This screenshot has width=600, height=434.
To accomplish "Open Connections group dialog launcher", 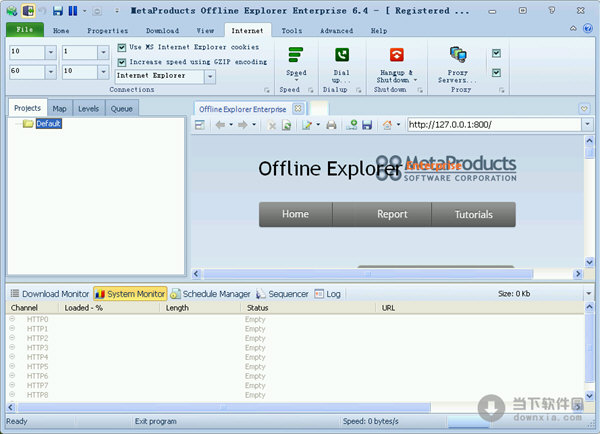I will click(267, 90).
